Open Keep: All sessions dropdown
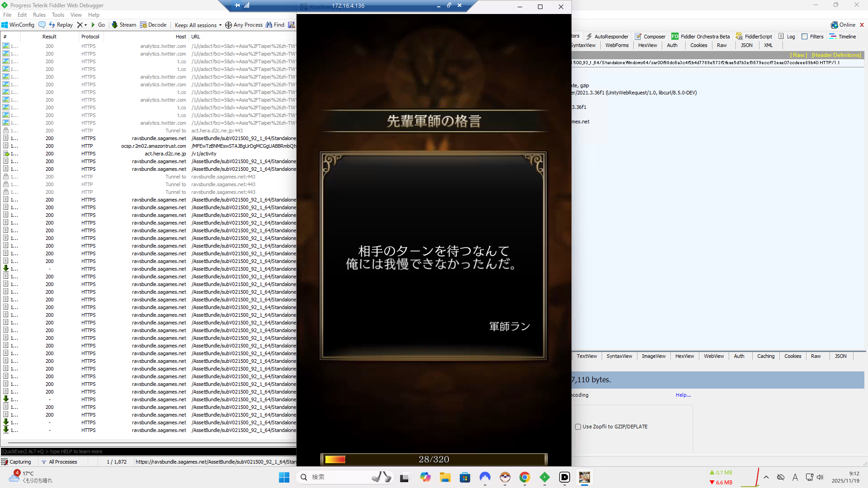 coord(198,25)
